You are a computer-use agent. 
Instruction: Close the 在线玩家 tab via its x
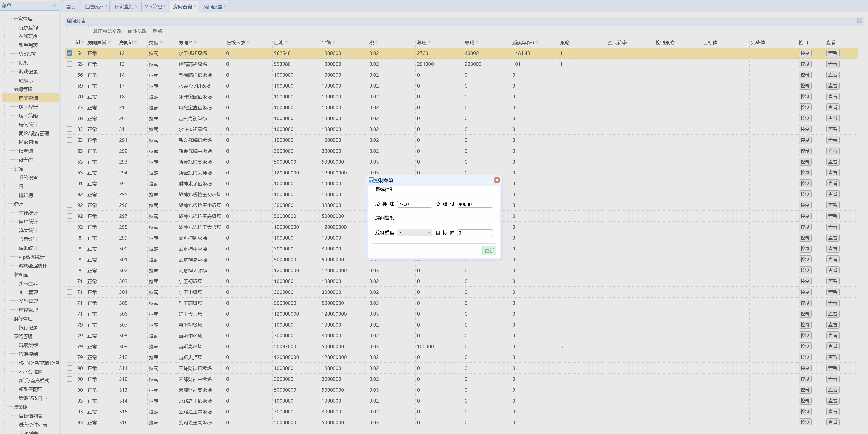106,6
